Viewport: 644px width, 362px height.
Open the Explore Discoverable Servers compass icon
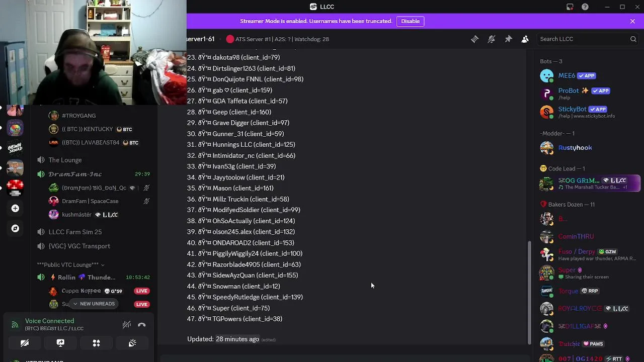15,228
